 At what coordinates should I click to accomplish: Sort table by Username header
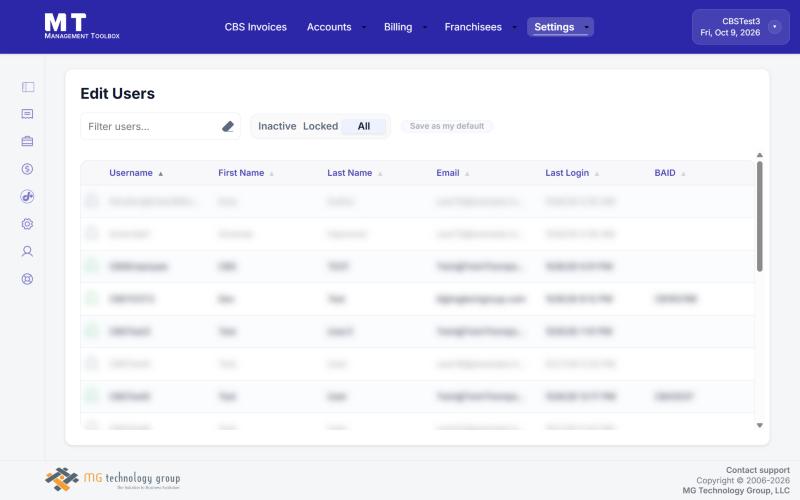pos(131,173)
